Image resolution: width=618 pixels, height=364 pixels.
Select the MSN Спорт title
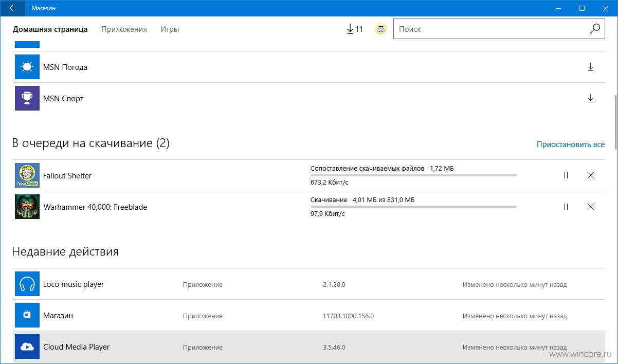click(x=63, y=99)
